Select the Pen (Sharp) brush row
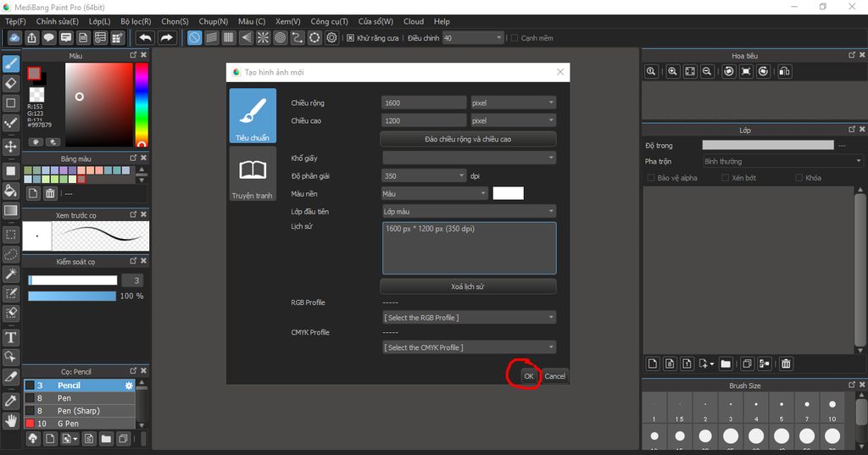Image resolution: width=868 pixels, height=455 pixels. pos(79,411)
